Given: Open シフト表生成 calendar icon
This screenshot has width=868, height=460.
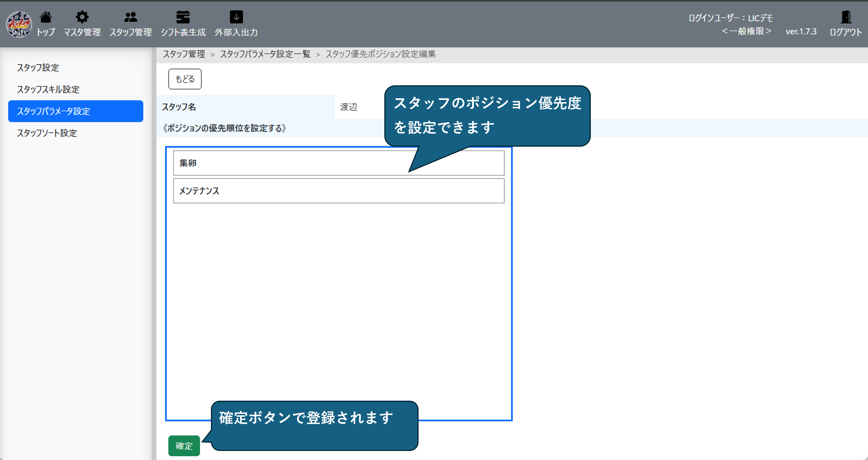Looking at the screenshot, I should tap(183, 17).
